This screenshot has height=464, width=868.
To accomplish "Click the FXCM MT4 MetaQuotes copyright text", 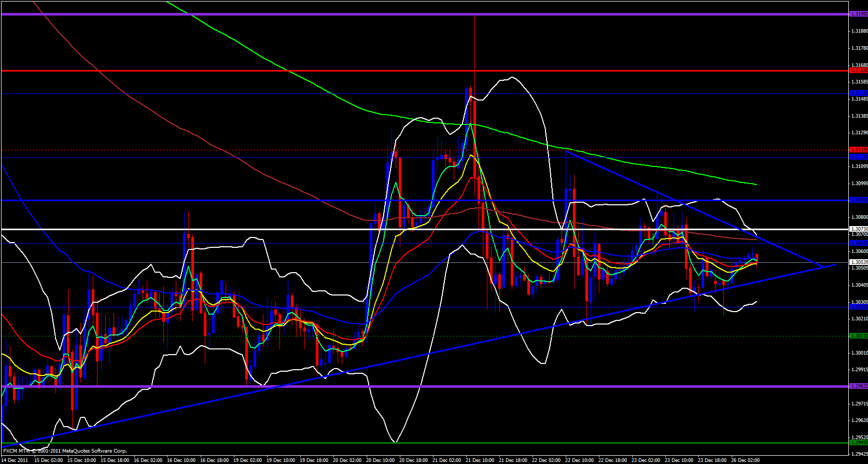I will tap(65, 451).
